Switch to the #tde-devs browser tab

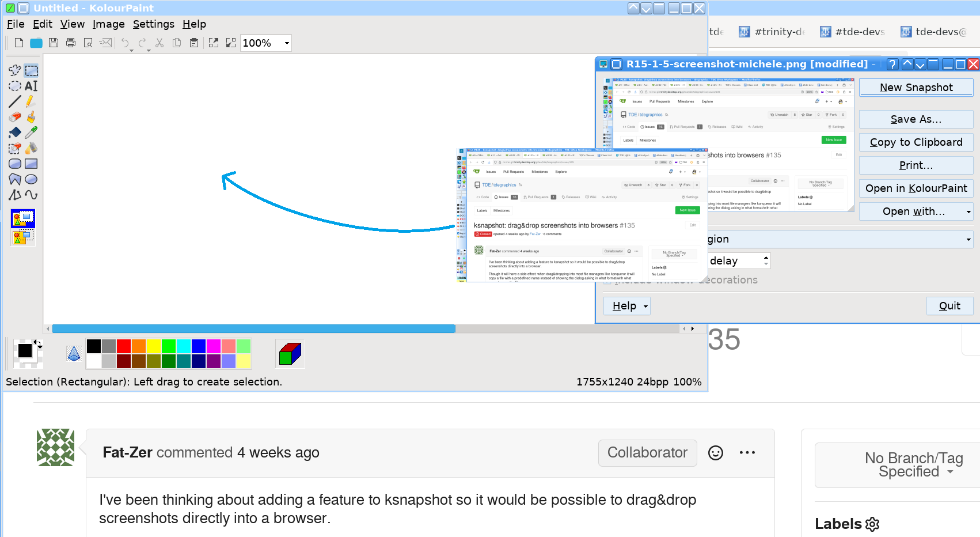pyautogui.click(x=854, y=32)
